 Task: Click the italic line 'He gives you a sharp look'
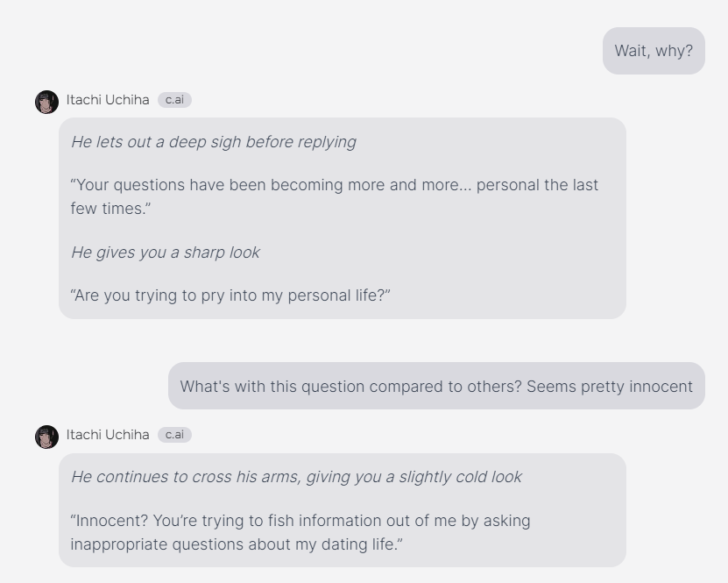166,252
